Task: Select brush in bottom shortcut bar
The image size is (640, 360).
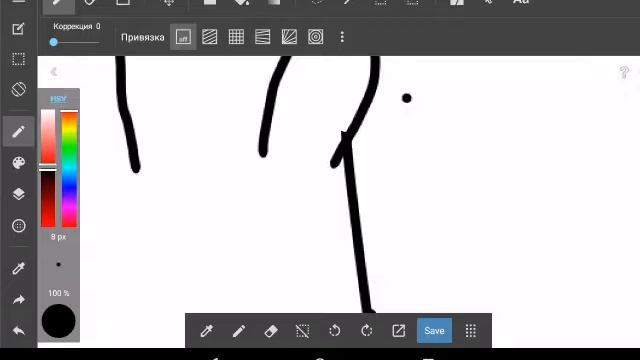Action: click(239, 331)
